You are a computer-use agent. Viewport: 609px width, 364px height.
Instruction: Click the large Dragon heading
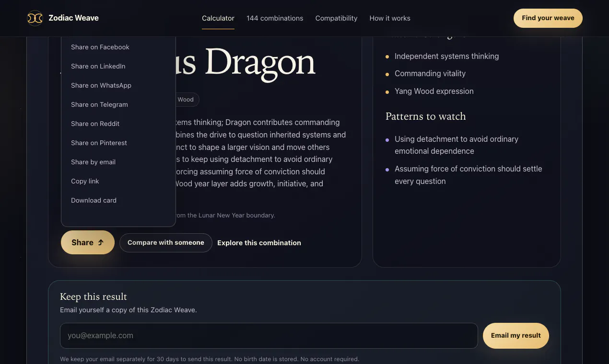pyautogui.click(x=260, y=62)
